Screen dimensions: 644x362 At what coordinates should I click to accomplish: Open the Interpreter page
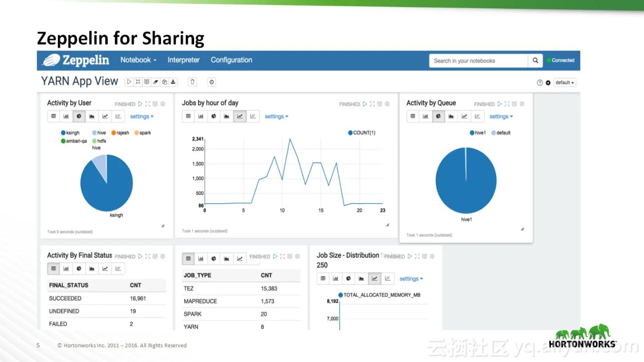[x=184, y=60]
